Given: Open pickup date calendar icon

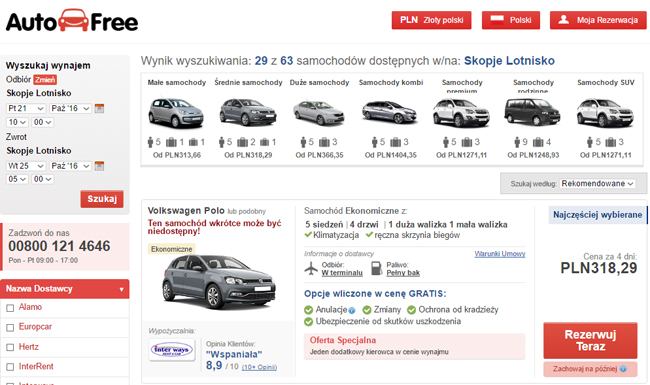Looking at the screenshot, I should 99,109.
